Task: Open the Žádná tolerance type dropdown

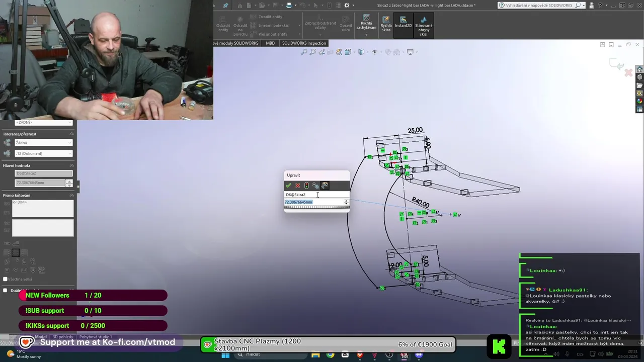Action: (44, 143)
